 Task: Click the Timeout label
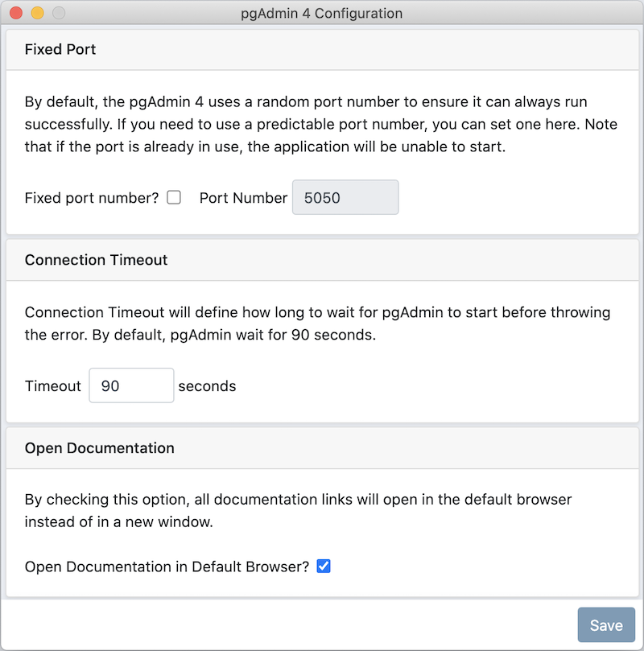click(x=52, y=385)
